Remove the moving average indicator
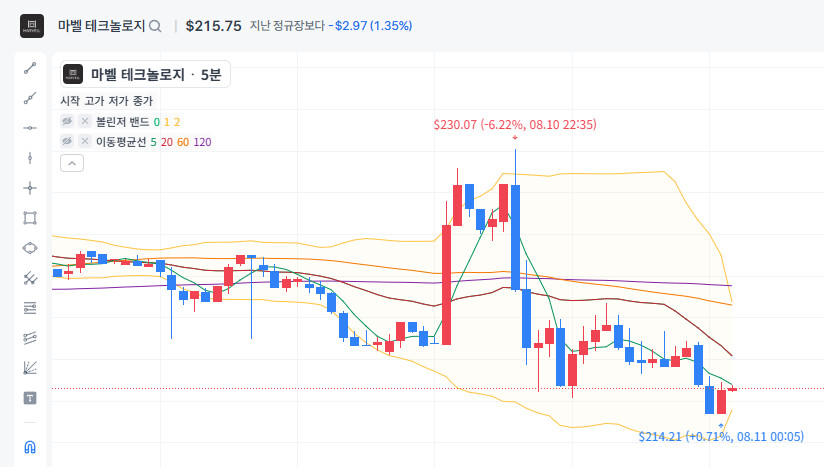 [85, 141]
